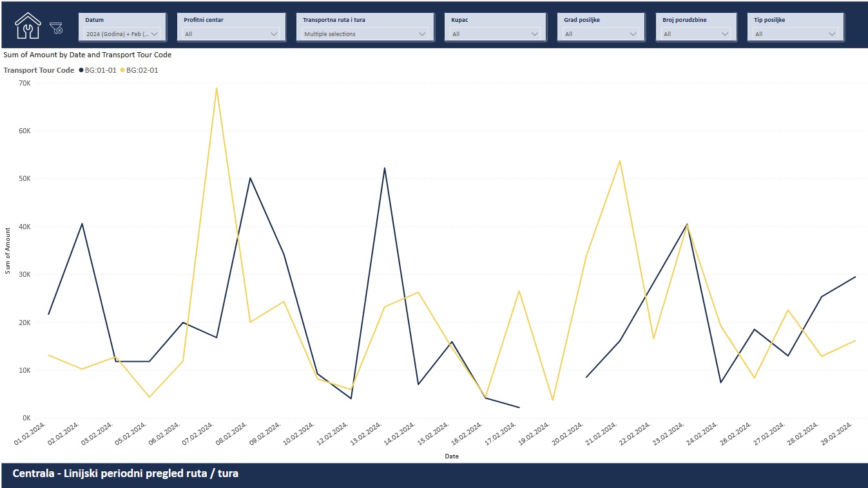This screenshot has width=868, height=488.
Task: Click the 02.02.2024. date label
Action: pos(64,435)
